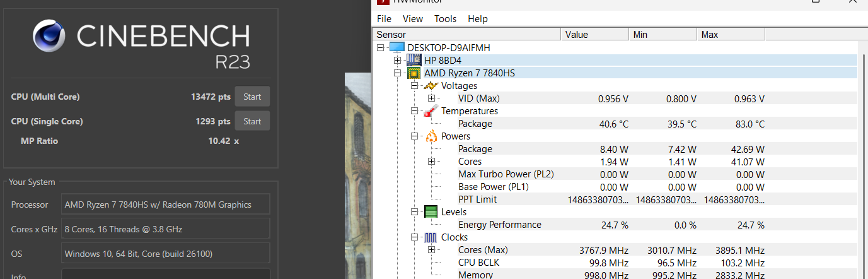
Task: Click the Voltages lightning icon
Action: (x=431, y=86)
